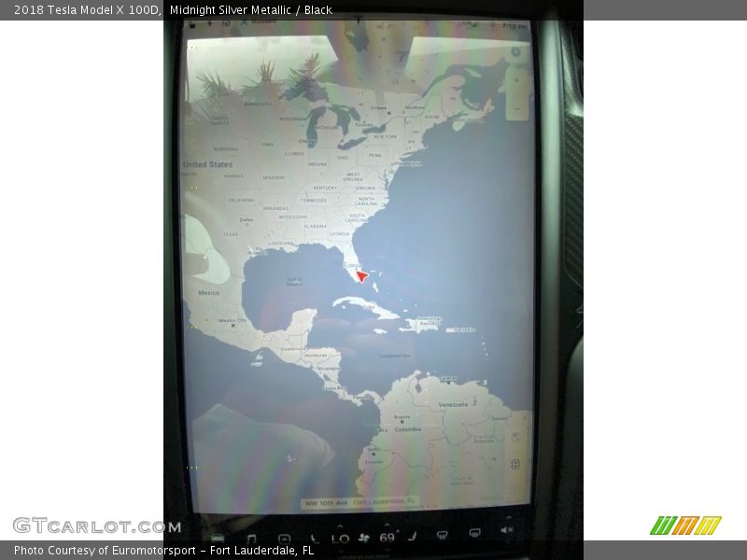Tap the Mexico label on the map
This screenshot has height=560, width=747.
pos(208,293)
